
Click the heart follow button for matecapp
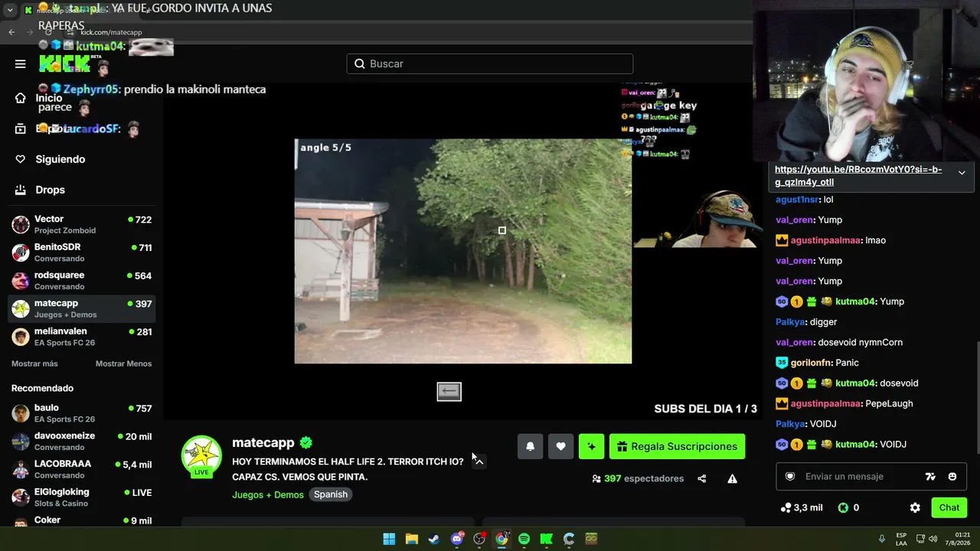pyautogui.click(x=560, y=446)
